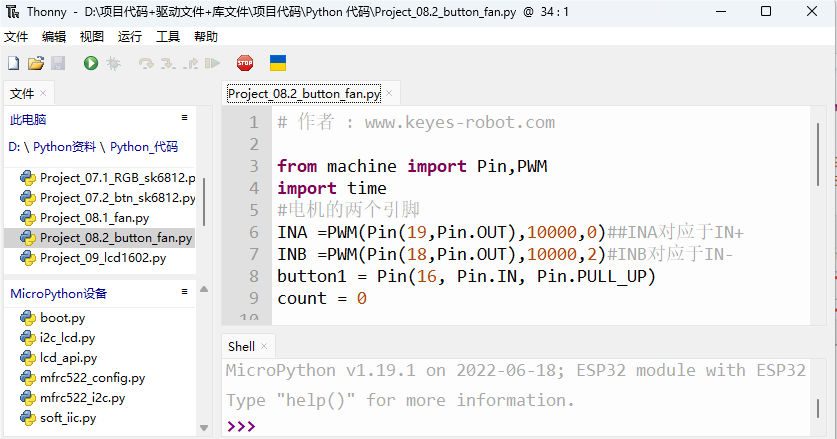Navigate to the Python资料 folder in the path
This screenshot has height=439, width=837.
[65, 147]
